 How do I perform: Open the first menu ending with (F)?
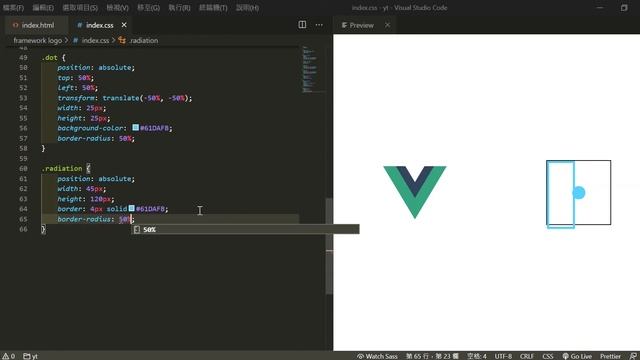point(13,8)
